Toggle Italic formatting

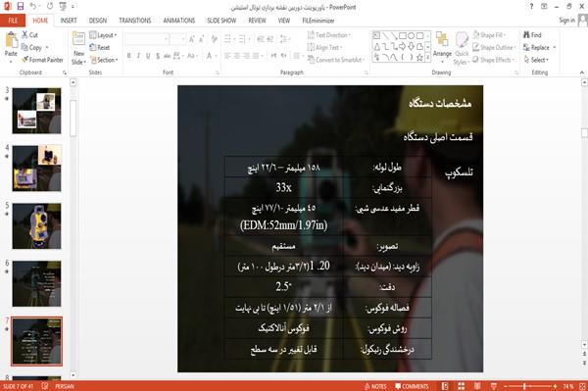(138, 56)
